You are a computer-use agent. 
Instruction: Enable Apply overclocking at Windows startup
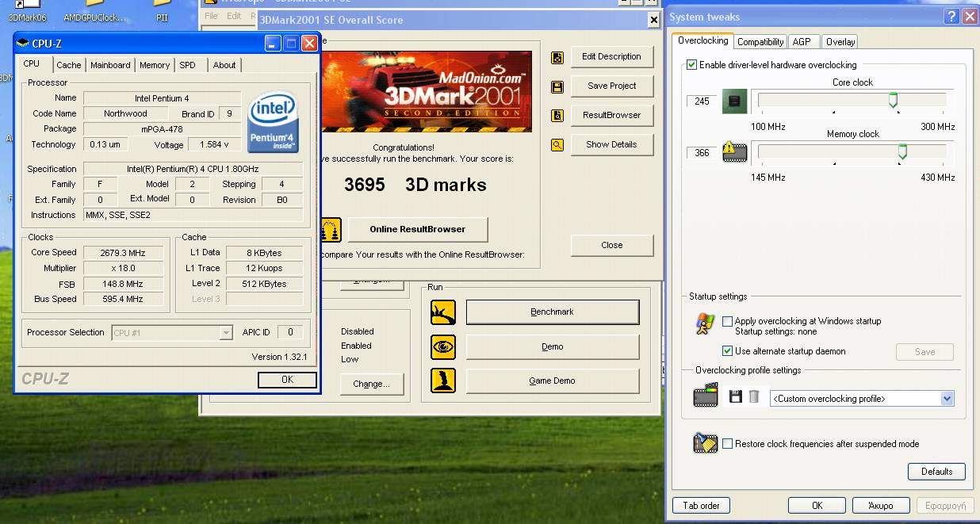[x=727, y=321]
